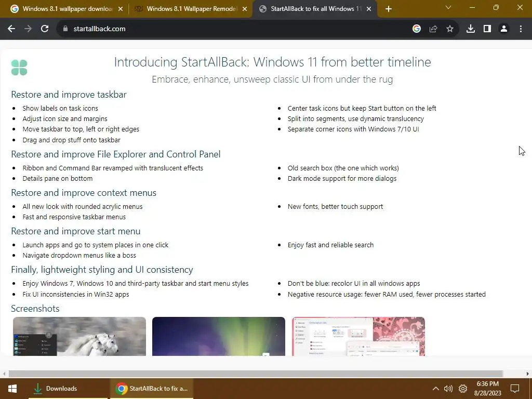The width and height of the screenshot is (532, 399).
Task: Click 'Drag and drop stuff onto taskbar'
Action: pos(72,140)
